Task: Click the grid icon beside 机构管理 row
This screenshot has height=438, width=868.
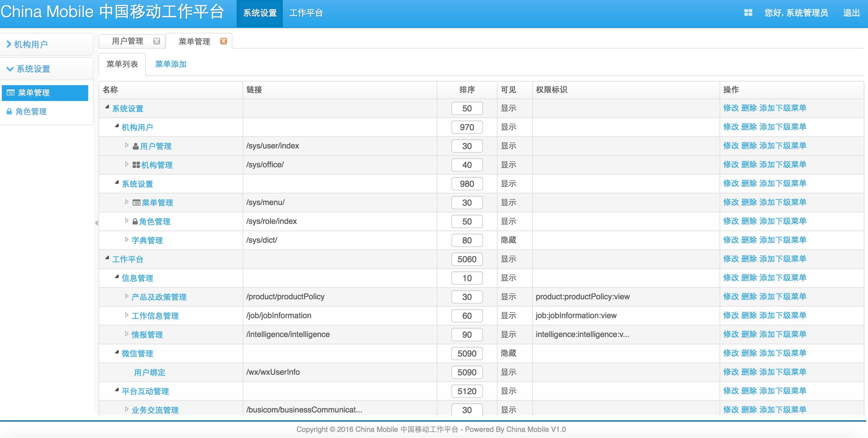Action: (x=136, y=165)
